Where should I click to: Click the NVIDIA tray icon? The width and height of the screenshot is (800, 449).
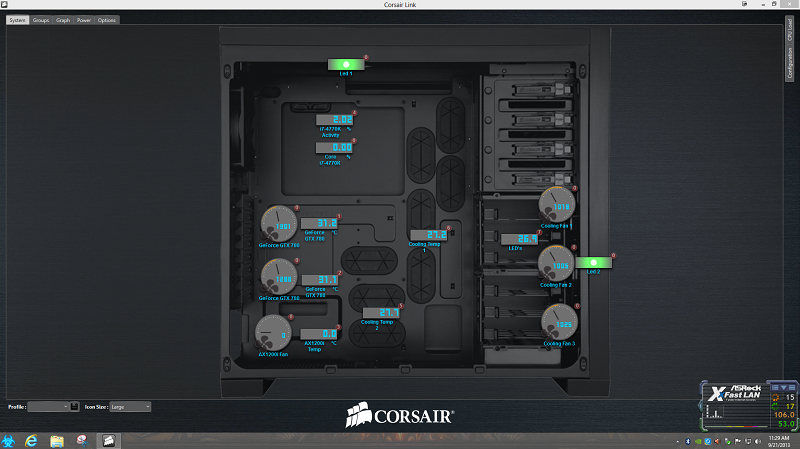point(698,441)
